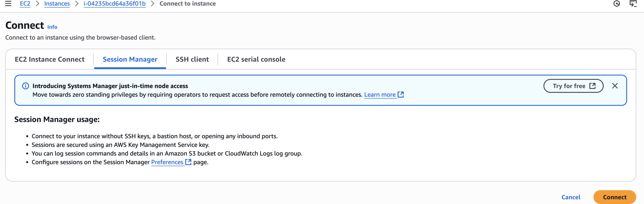Click the hexagon icon in top bar
Screen dimensions: 644x204
[617, 4]
